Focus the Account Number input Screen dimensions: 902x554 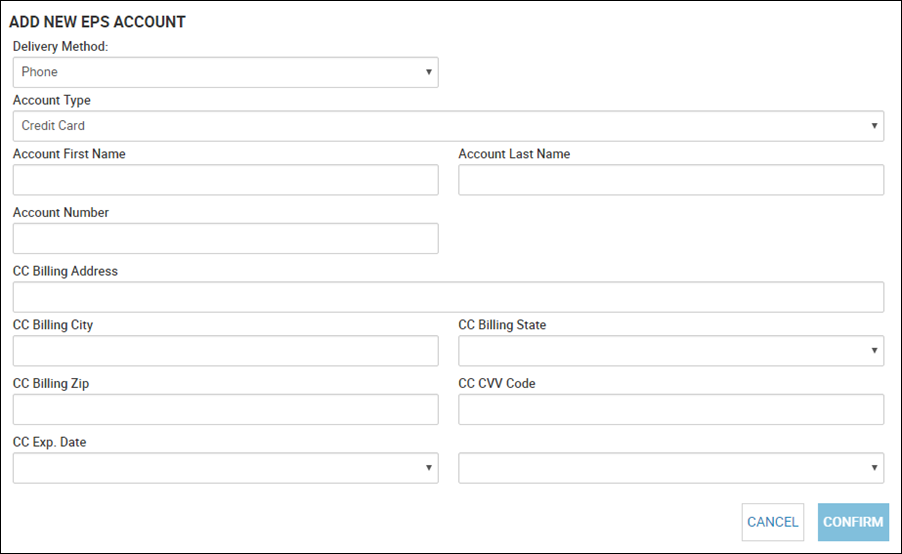pyautogui.click(x=226, y=239)
